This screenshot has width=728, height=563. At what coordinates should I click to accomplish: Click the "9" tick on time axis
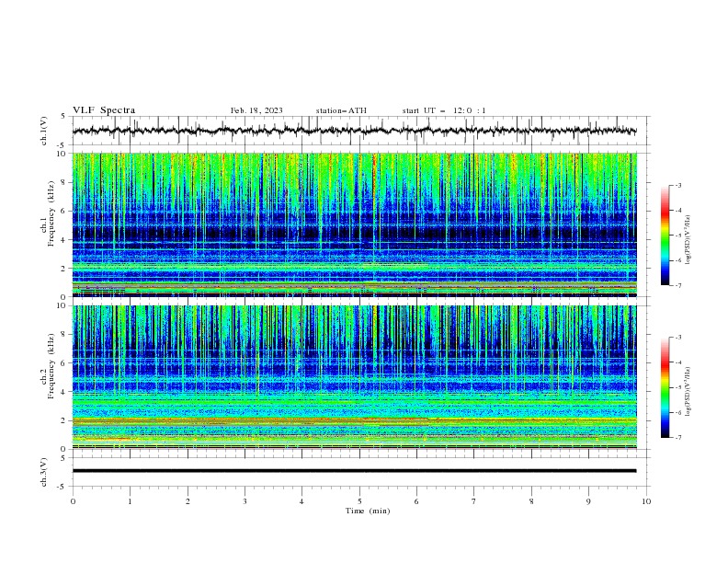(588, 501)
